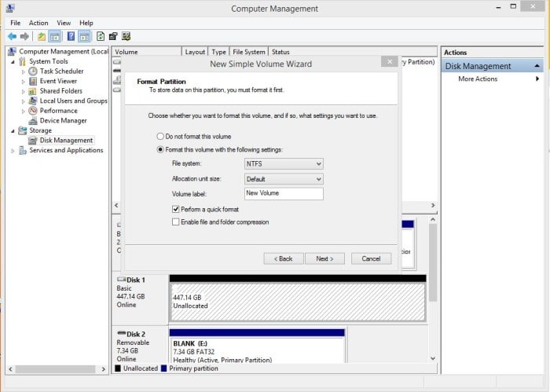Click the black Unallocated legend swatch

pyautogui.click(x=118, y=368)
